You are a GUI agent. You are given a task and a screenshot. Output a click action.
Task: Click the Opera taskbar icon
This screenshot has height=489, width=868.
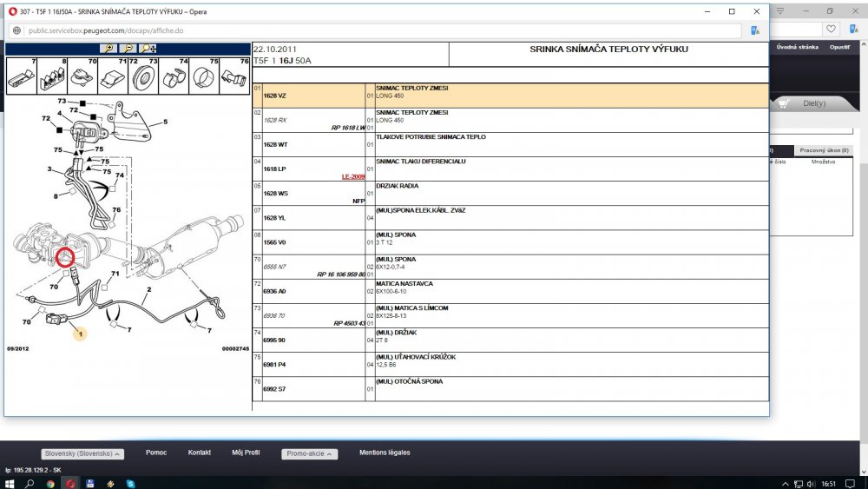pyautogui.click(x=70, y=484)
